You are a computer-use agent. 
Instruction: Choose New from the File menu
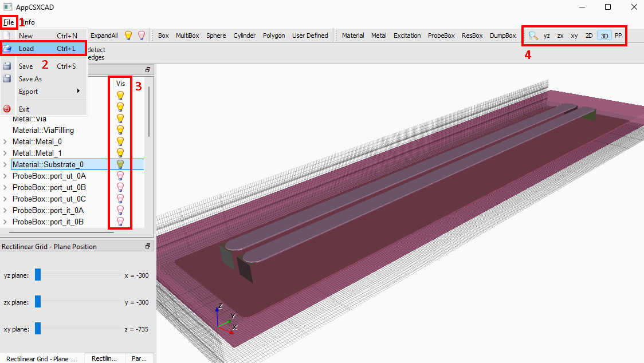click(44, 35)
